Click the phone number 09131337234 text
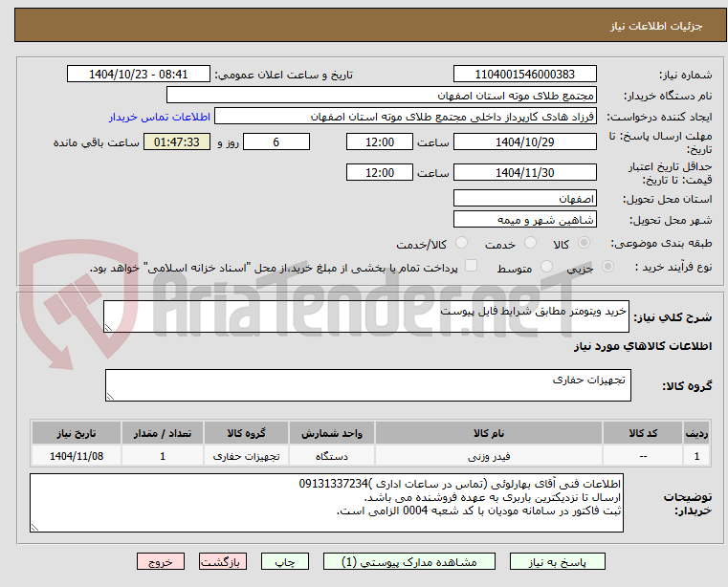Viewport: 728px width, 587px height. click(333, 484)
